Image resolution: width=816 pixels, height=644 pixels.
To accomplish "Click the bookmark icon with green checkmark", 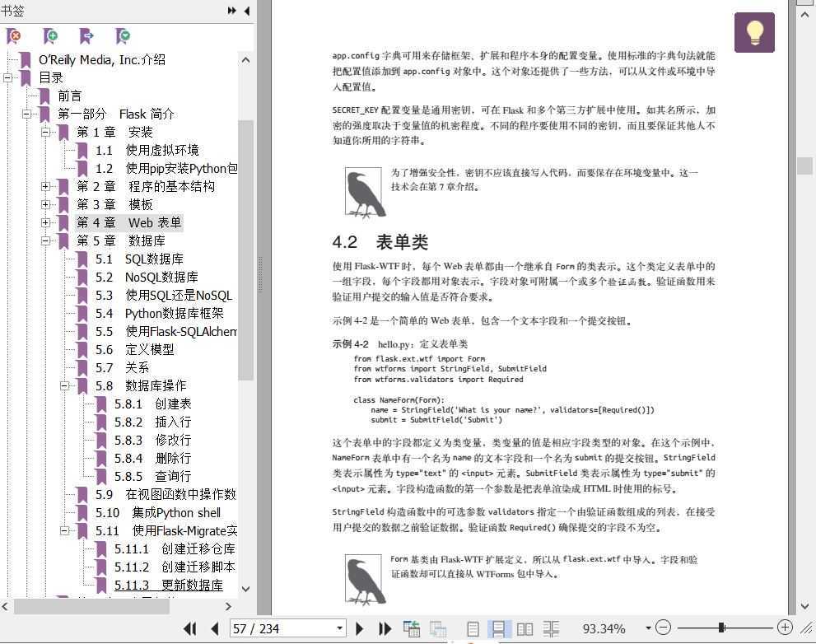I will pos(123,36).
